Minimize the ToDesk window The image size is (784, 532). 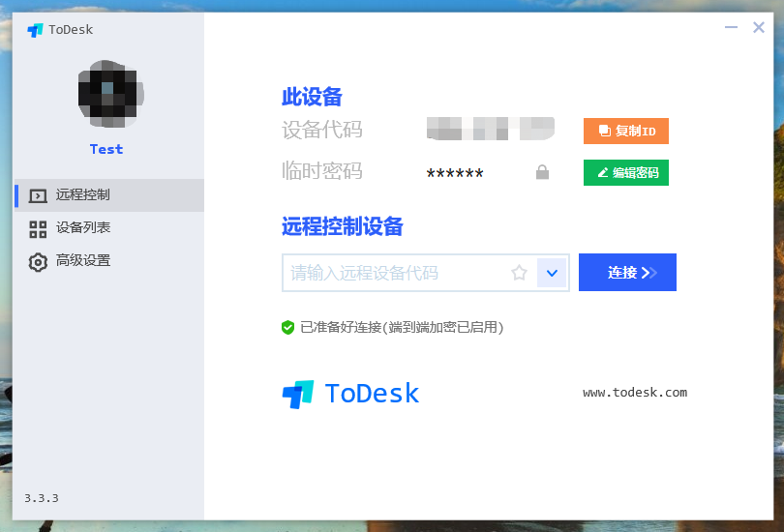(731, 27)
